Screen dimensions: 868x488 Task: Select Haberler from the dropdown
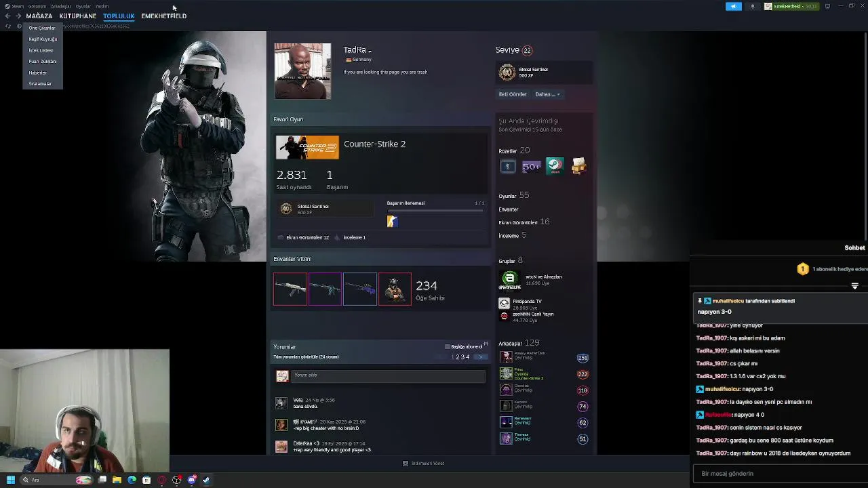38,73
